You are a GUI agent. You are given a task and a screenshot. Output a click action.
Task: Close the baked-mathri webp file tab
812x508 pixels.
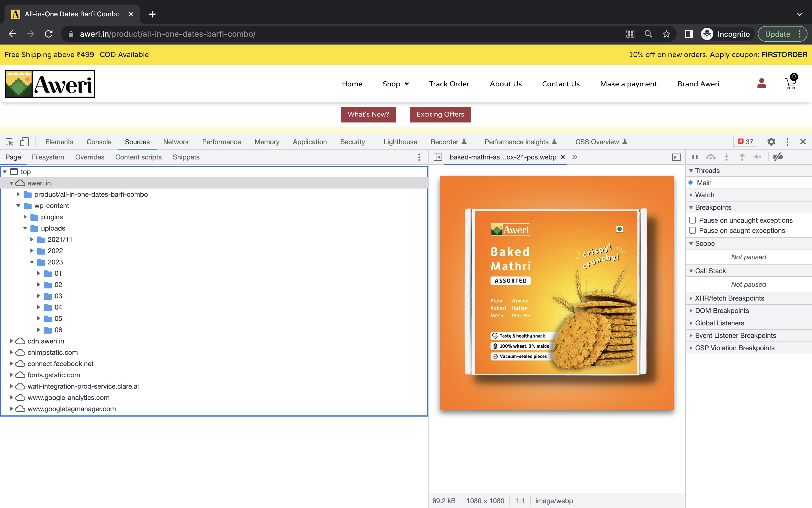563,157
